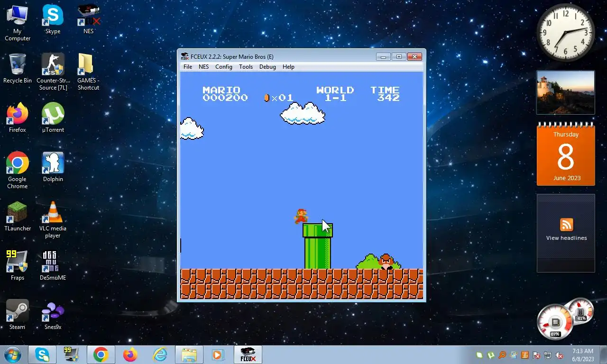This screenshot has width=607, height=364.
Task: Click the pale green leftmost tray icon
Action: pos(479,355)
